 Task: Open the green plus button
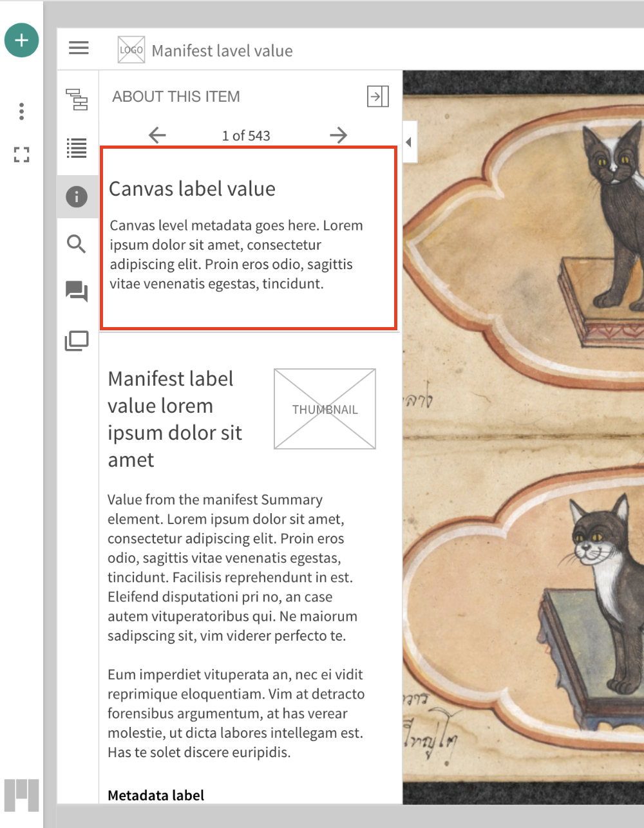click(21, 40)
